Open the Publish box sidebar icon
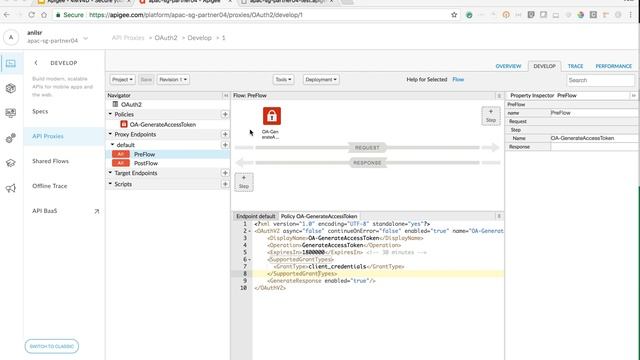 coord(11,88)
